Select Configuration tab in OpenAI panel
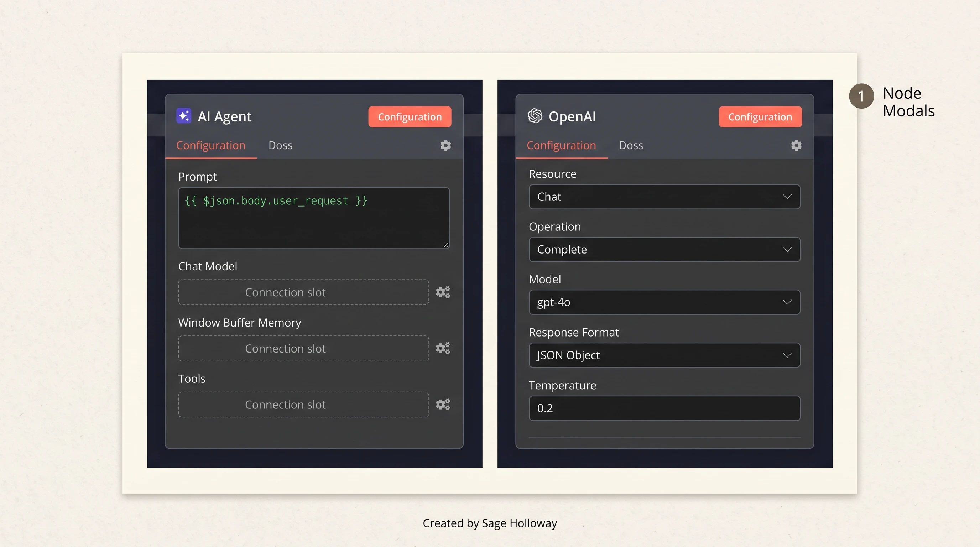Screen dimensions: 980x547 [x=561, y=145]
